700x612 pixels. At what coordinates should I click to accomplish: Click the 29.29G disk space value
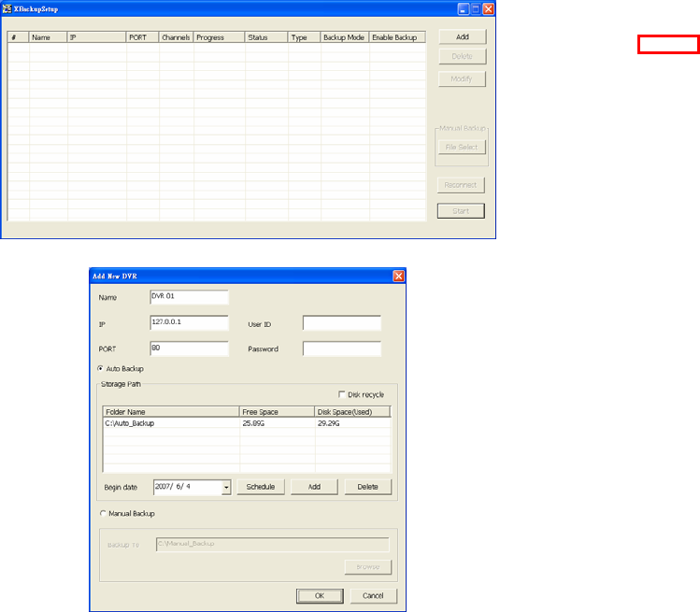pyautogui.click(x=329, y=423)
